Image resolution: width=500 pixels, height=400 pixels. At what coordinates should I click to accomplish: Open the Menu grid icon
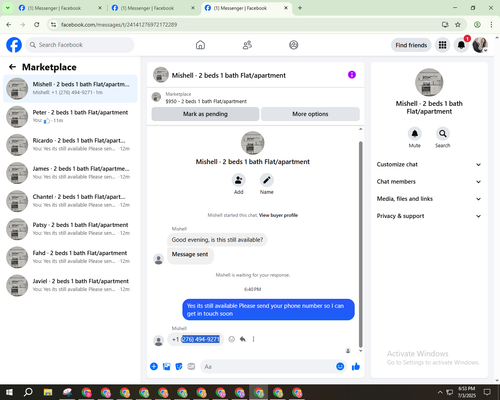tap(442, 45)
